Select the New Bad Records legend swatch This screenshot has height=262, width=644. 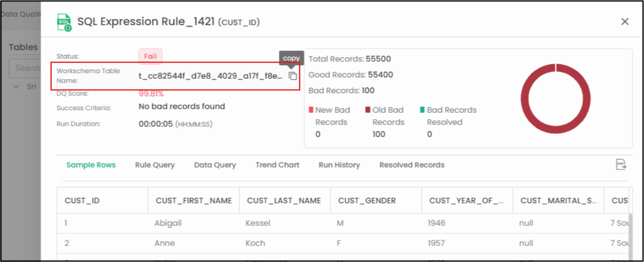311,110
